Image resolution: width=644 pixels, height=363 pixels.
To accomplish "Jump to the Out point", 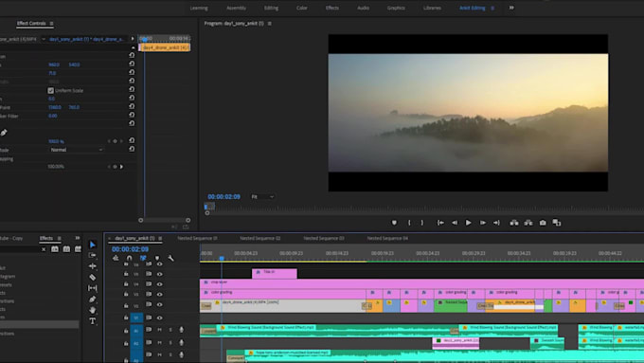I will pos(496,223).
